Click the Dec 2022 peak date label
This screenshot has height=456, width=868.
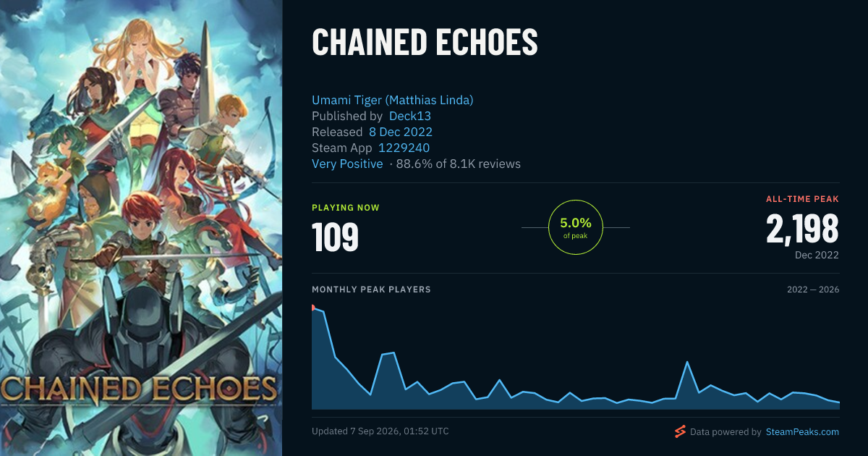(816, 255)
